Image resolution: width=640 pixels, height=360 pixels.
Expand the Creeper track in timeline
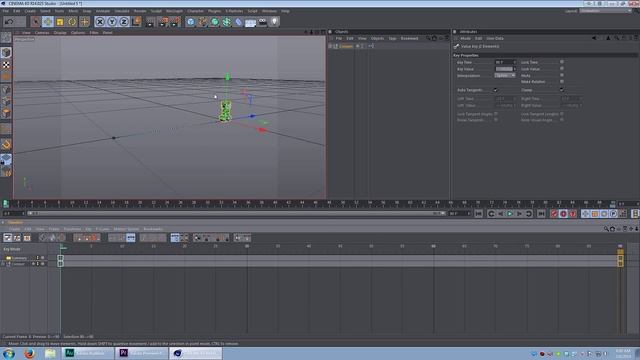tap(3, 264)
